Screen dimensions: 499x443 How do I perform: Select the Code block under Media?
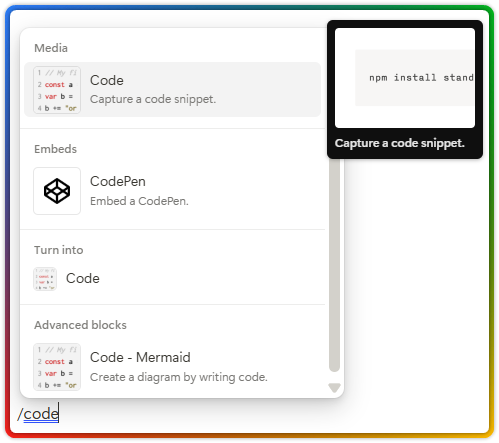(172, 90)
